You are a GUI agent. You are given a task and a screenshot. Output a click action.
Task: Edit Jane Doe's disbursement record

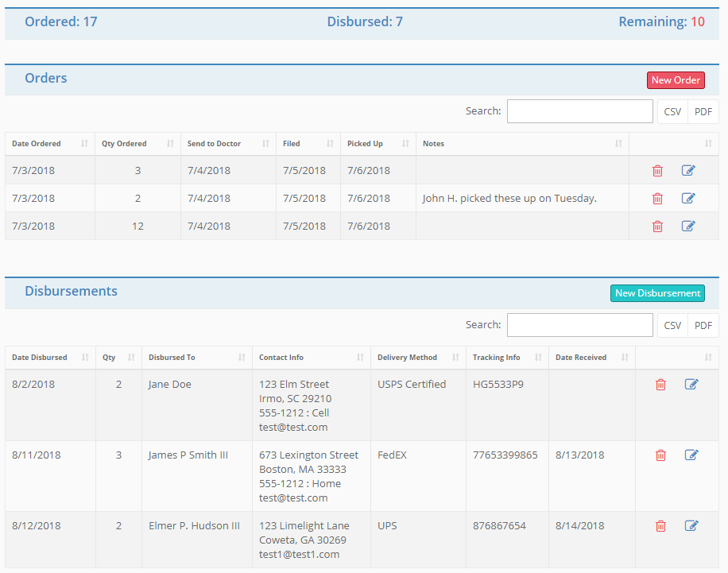[x=691, y=384]
